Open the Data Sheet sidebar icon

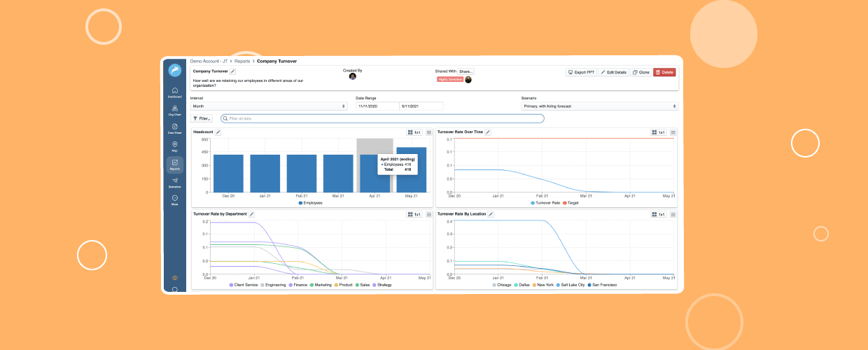174,128
